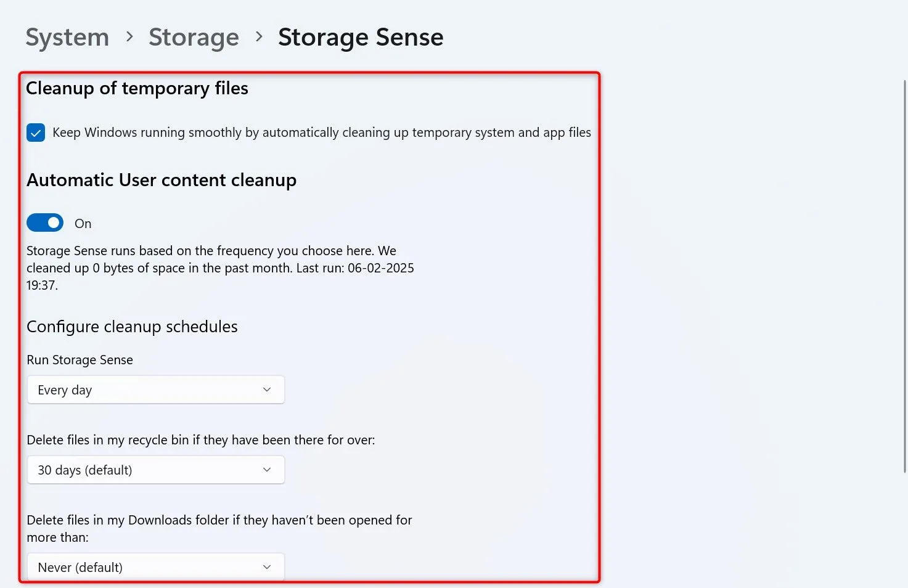Turn off Automatic User content cleanup

tap(44, 223)
